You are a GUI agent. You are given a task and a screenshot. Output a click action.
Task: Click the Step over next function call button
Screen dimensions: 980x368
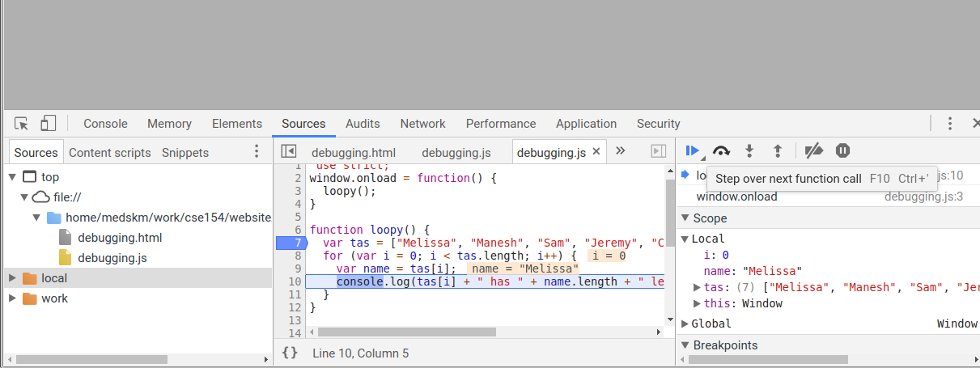[721, 150]
